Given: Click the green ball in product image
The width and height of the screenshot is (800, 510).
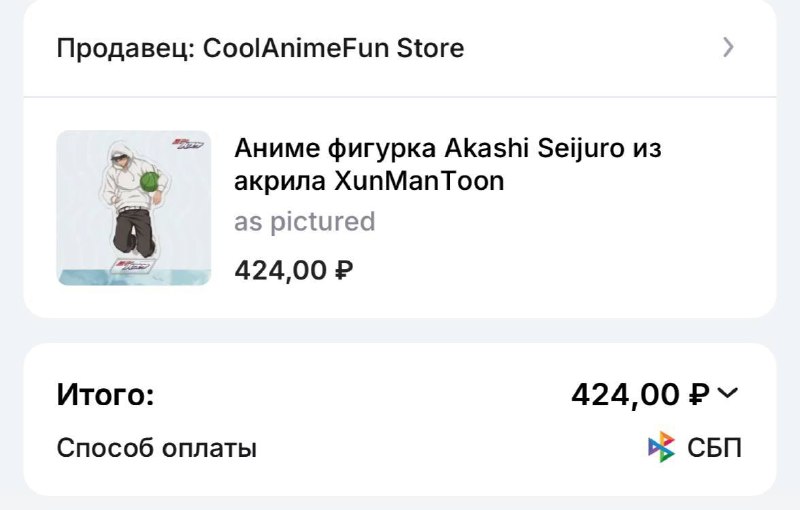Looking at the screenshot, I should [x=150, y=182].
